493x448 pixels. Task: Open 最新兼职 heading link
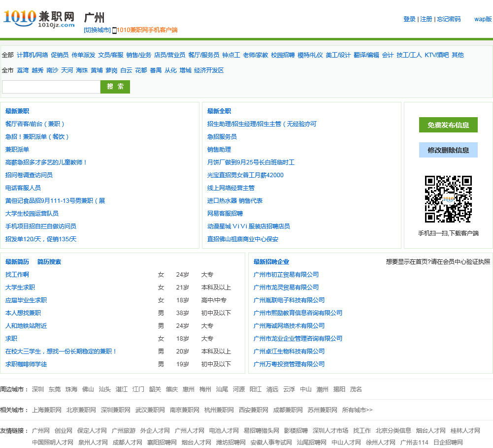coord(17,111)
